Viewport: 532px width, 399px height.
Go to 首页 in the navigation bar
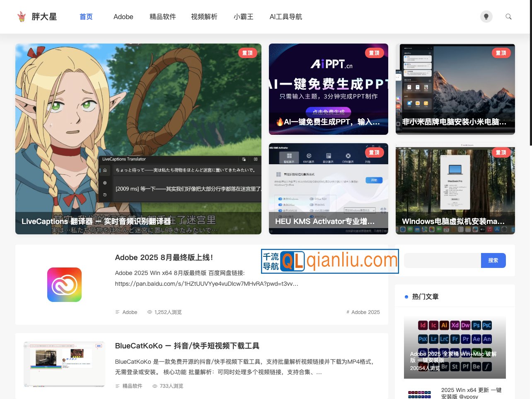(86, 17)
